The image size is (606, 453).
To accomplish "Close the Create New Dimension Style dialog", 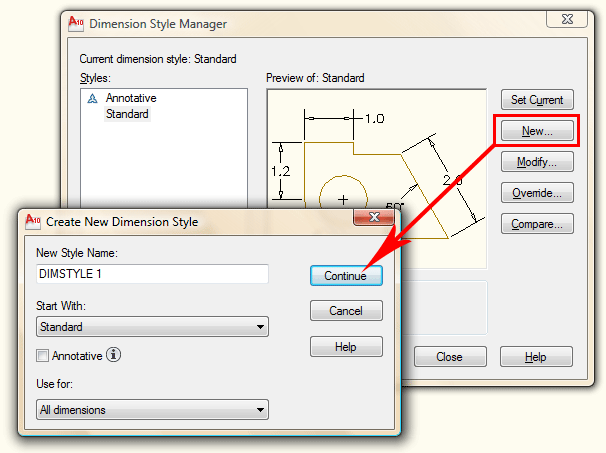I will (x=372, y=219).
